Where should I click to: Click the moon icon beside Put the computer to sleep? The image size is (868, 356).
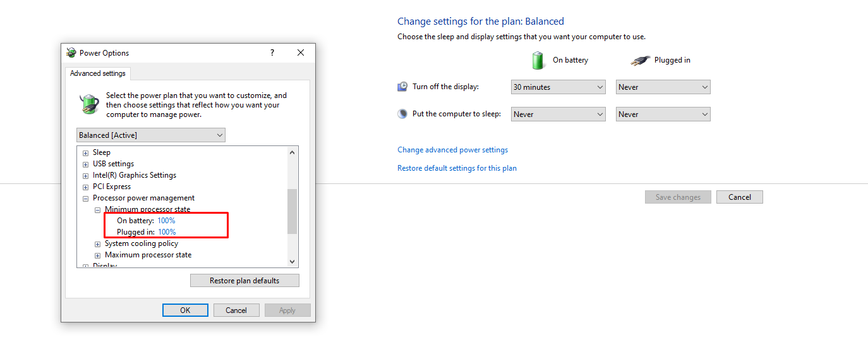pyautogui.click(x=402, y=114)
